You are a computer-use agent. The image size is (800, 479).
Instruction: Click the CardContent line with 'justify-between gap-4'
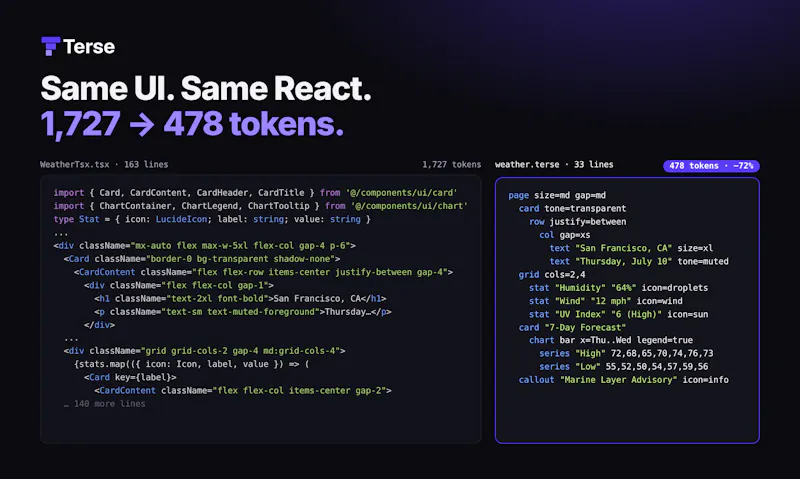click(x=263, y=272)
